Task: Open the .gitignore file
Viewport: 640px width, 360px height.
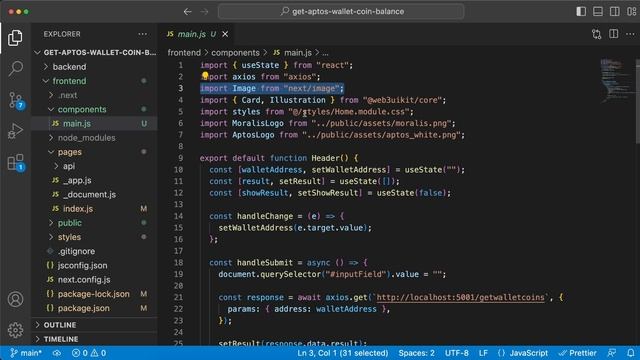Action: click(x=94, y=251)
